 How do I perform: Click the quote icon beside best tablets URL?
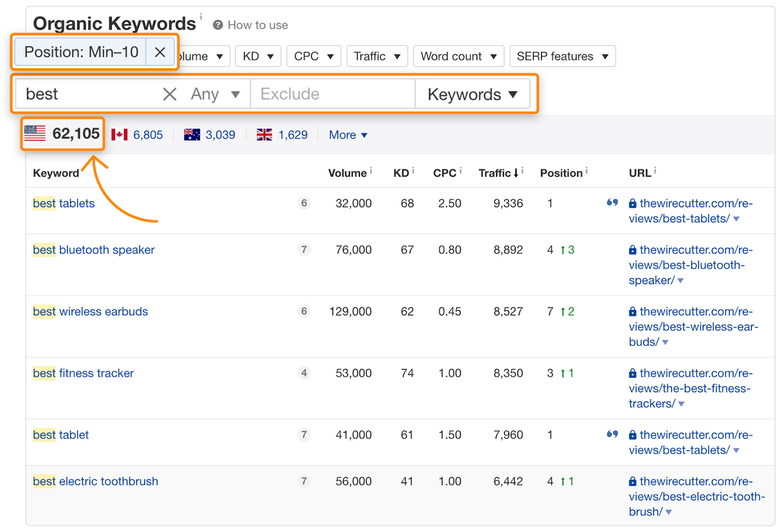tap(612, 202)
